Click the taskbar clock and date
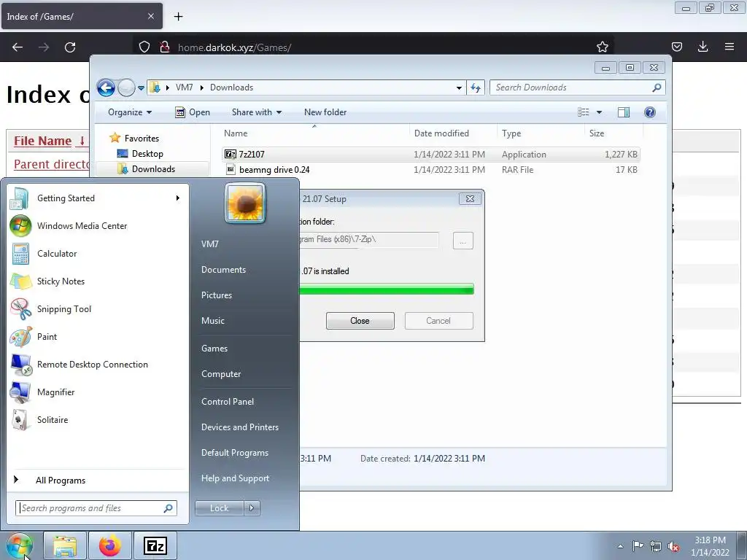 [x=710, y=546]
